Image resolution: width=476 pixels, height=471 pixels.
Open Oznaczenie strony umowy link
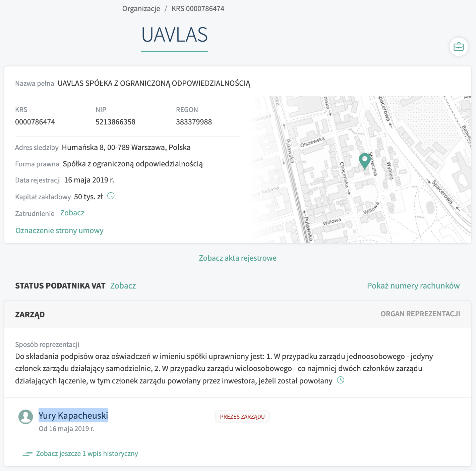click(59, 230)
